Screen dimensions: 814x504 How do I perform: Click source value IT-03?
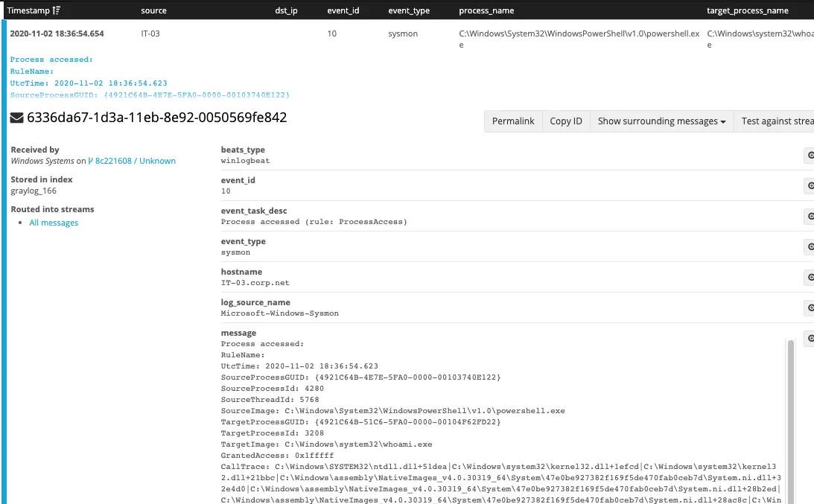click(150, 34)
